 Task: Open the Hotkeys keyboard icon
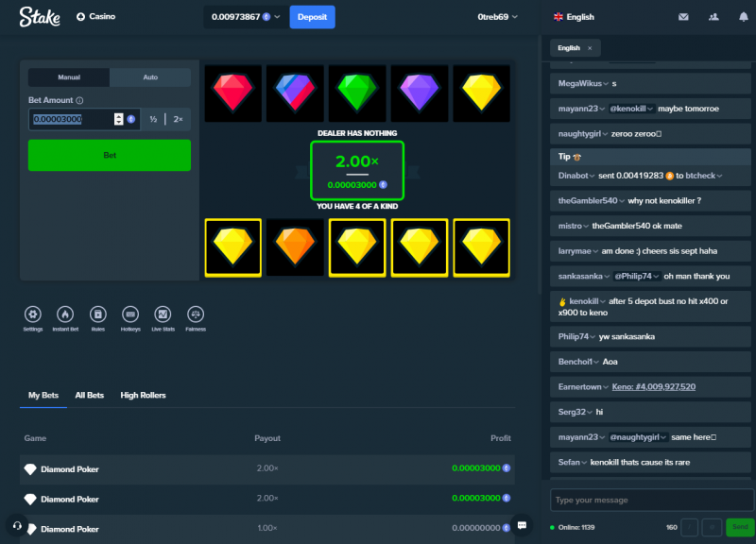click(130, 314)
